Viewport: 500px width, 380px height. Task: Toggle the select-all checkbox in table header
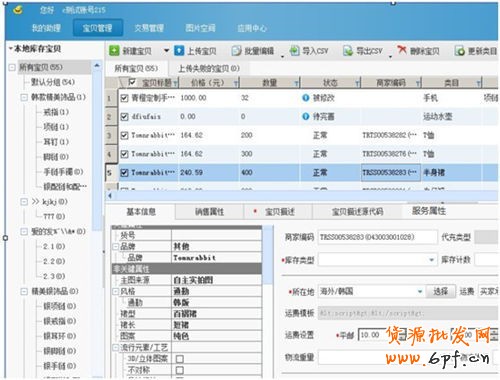(x=132, y=82)
